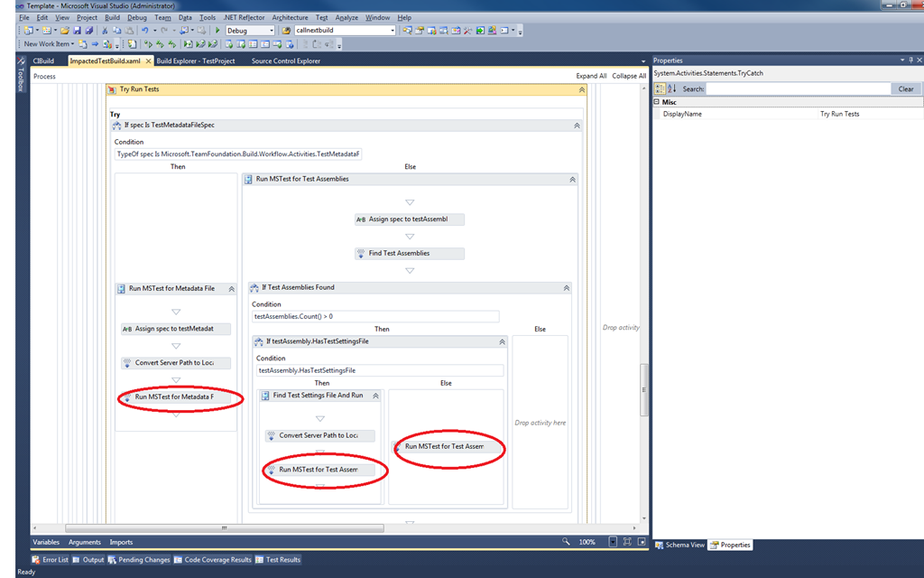Toggle categorized view in Properties panel
The width and height of the screenshot is (924, 578).
pos(660,89)
